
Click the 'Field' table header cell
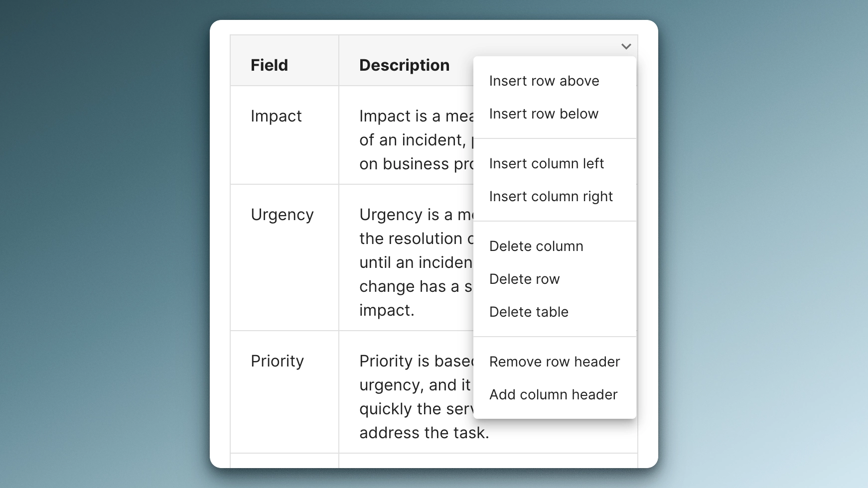click(x=269, y=65)
